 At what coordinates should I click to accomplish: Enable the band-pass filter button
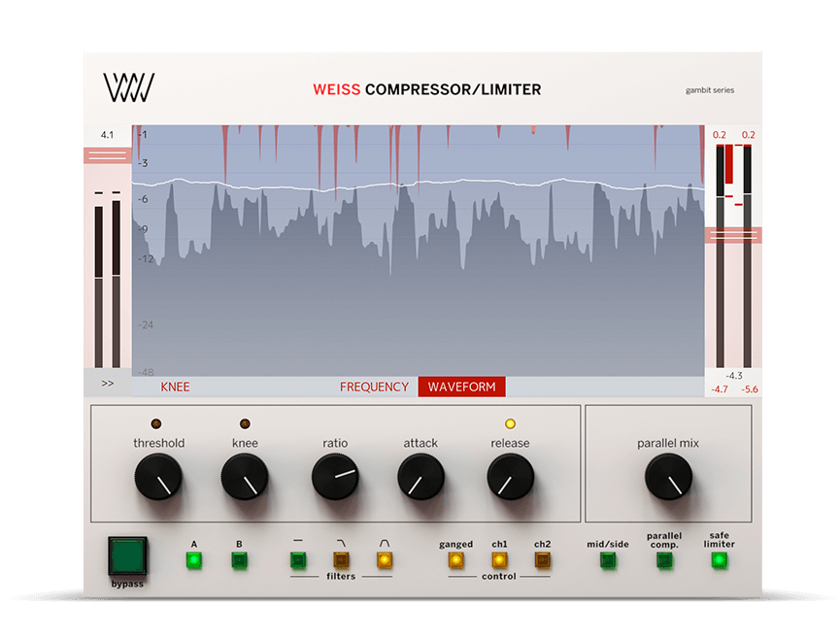[385, 560]
